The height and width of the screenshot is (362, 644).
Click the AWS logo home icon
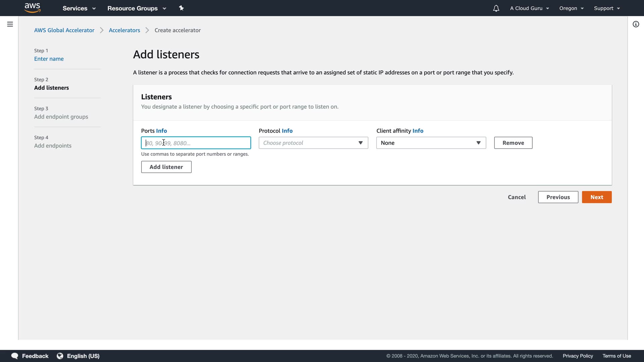(x=33, y=8)
